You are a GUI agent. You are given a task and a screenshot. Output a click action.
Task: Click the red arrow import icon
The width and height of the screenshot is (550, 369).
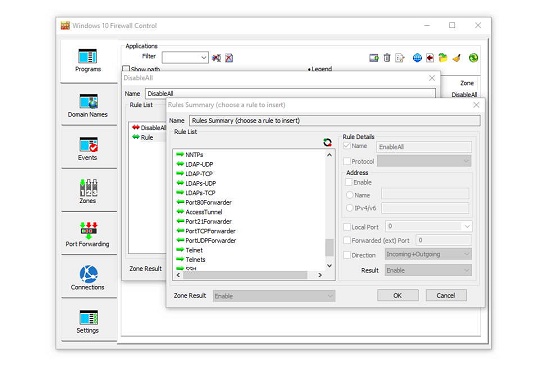pos(430,58)
